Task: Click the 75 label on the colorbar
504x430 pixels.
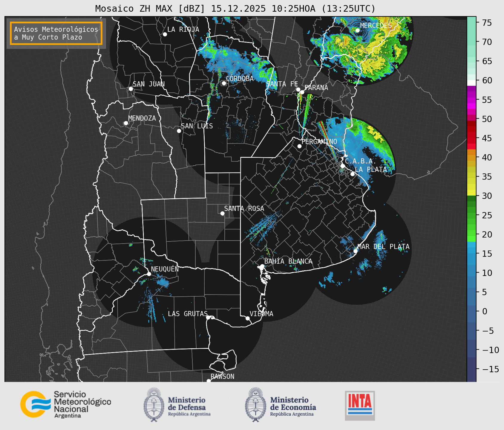Action: [487, 23]
